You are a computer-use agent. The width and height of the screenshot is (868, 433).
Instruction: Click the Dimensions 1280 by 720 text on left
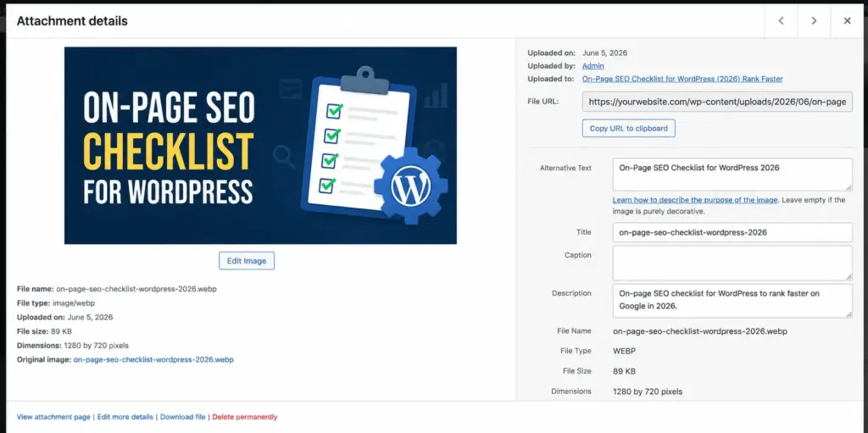[73, 346]
